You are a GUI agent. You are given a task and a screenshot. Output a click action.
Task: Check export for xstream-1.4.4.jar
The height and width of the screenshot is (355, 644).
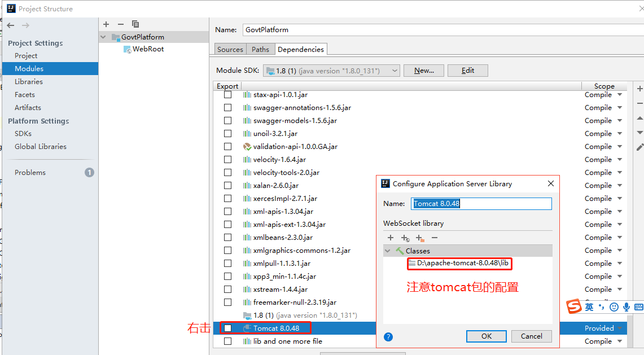click(x=227, y=290)
